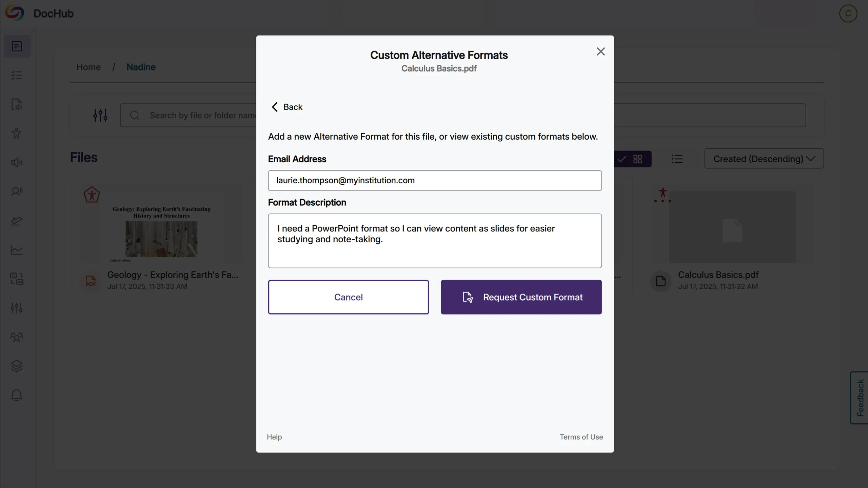This screenshot has width=868, height=488.
Task: Open the users group icon in sidebar
Action: pos(17,337)
